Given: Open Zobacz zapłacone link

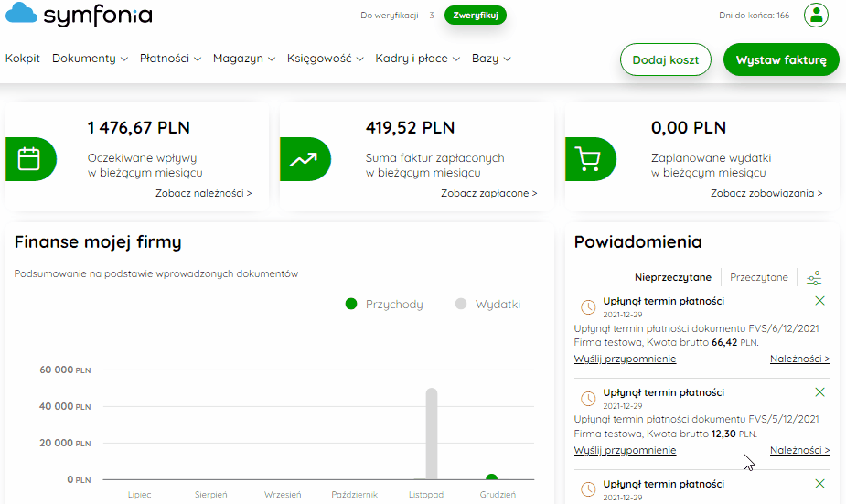Looking at the screenshot, I should pos(488,193).
